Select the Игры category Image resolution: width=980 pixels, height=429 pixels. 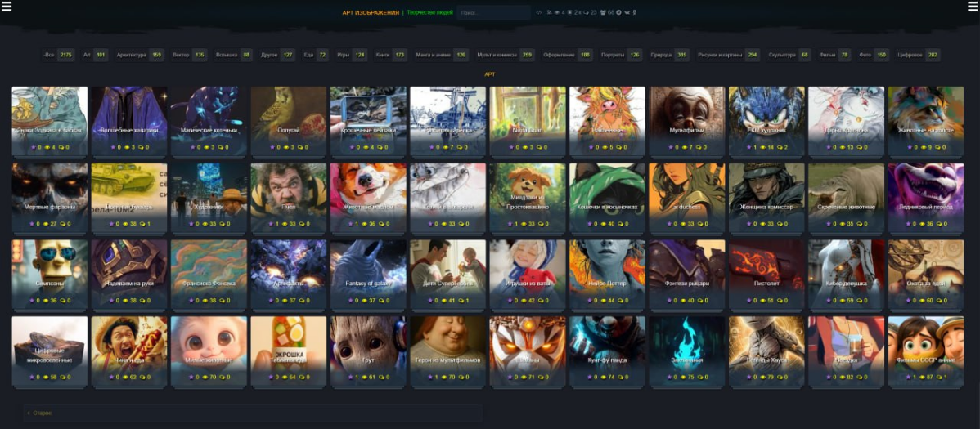[x=351, y=55]
